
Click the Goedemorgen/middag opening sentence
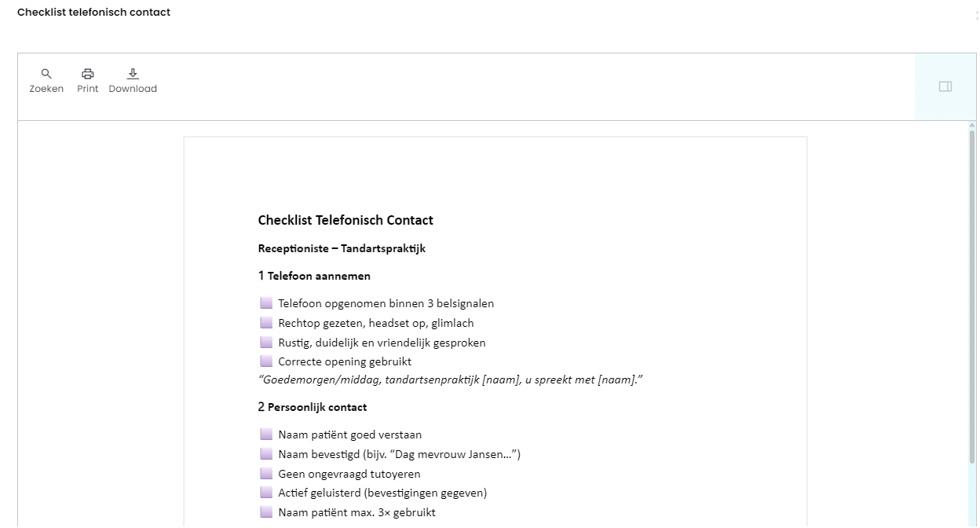pyautogui.click(x=451, y=380)
